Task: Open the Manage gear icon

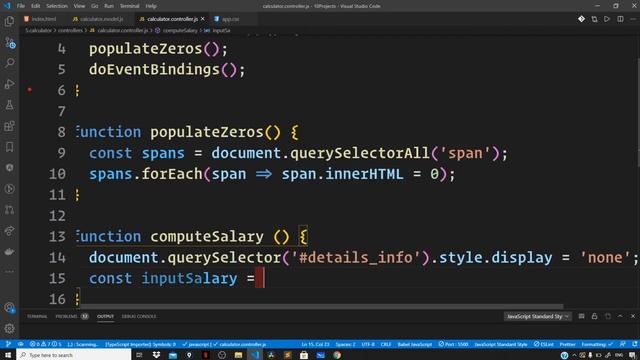Action: tap(9, 328)
